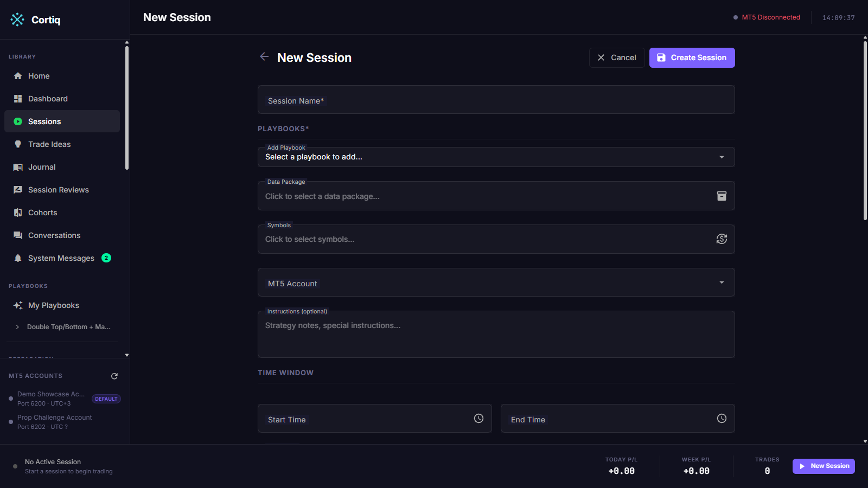The height and width of the screenshot is (488, 868).
Task: Click the Trades count value
Action: 767,471
